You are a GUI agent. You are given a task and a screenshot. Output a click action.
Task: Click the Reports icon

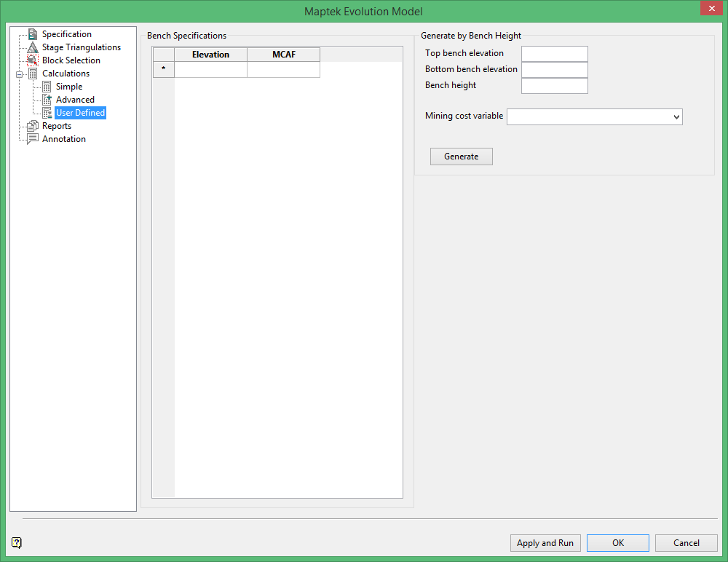pyautogui.click(x=33, y=126)
